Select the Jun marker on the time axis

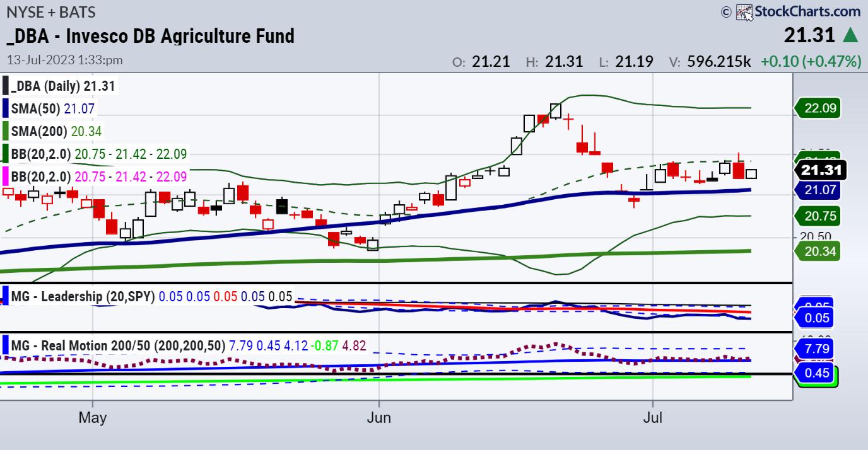[x=379, y=417]
